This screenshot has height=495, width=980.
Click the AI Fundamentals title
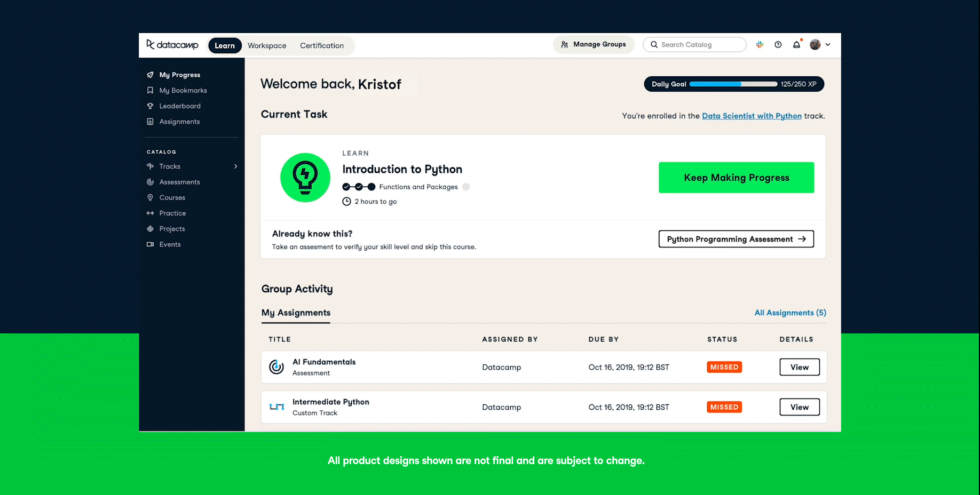pyautogui.click(x=324, y=362)
